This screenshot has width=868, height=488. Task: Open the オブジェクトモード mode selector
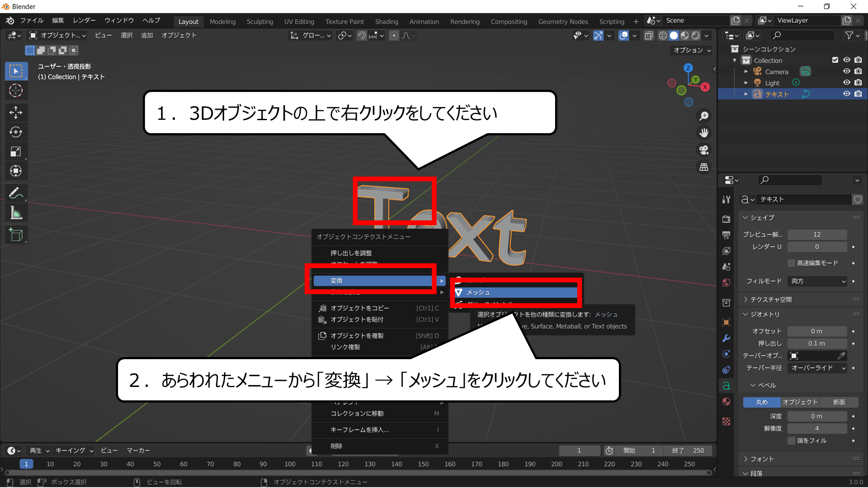(x=57, y=36)
